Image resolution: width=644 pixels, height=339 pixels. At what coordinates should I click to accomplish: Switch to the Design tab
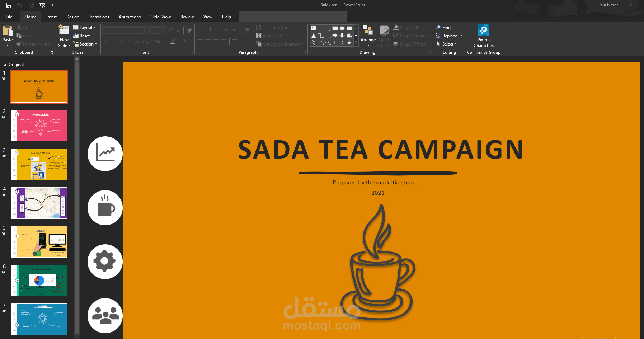pos(73,17)
